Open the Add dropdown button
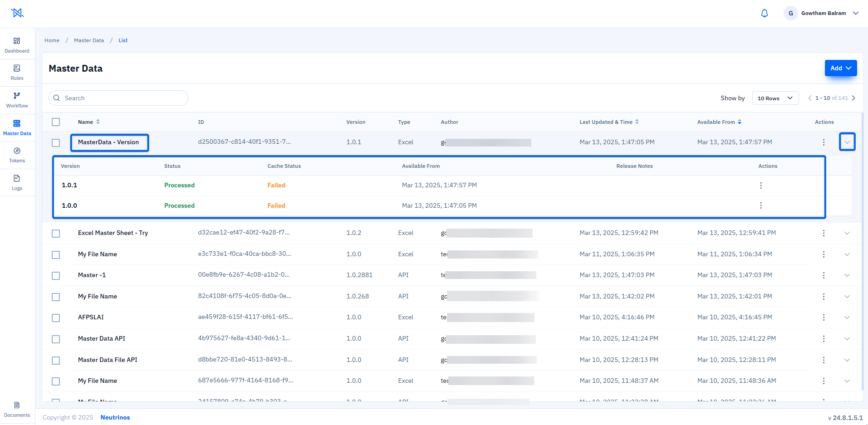This screenshot has height=425, width=868. pyautogui.click(x=841, y=68)
